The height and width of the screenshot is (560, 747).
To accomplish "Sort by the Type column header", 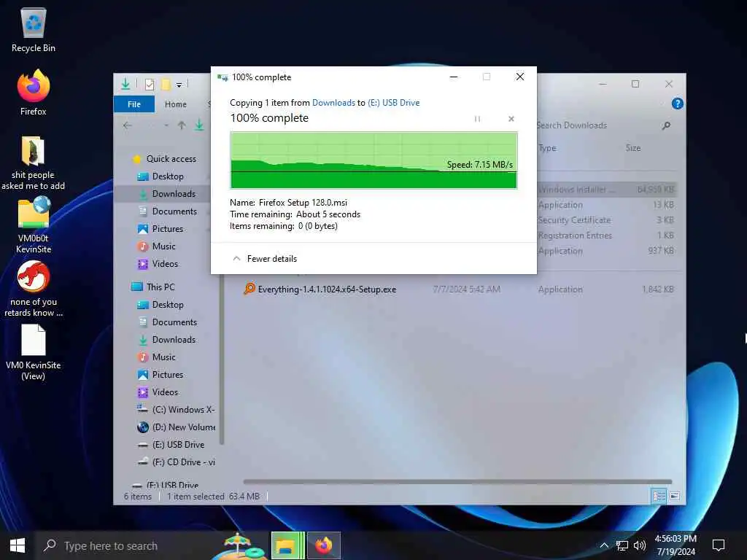I will (547, 148).
